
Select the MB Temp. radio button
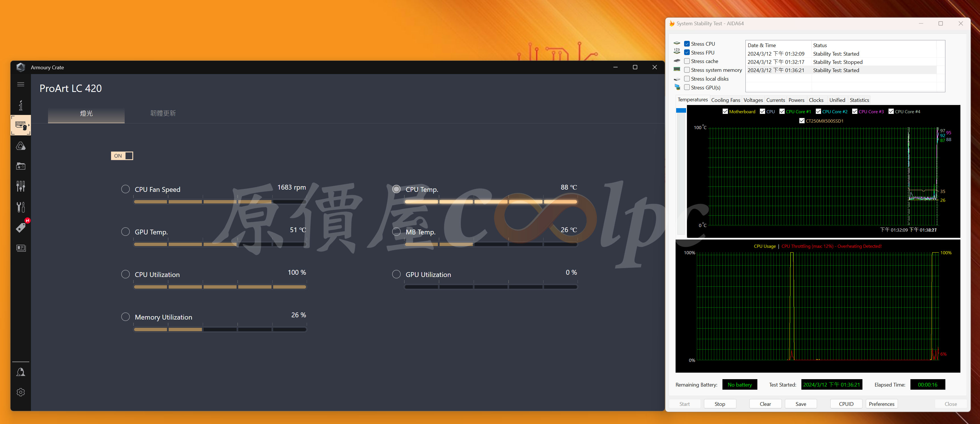pos(396,232)
